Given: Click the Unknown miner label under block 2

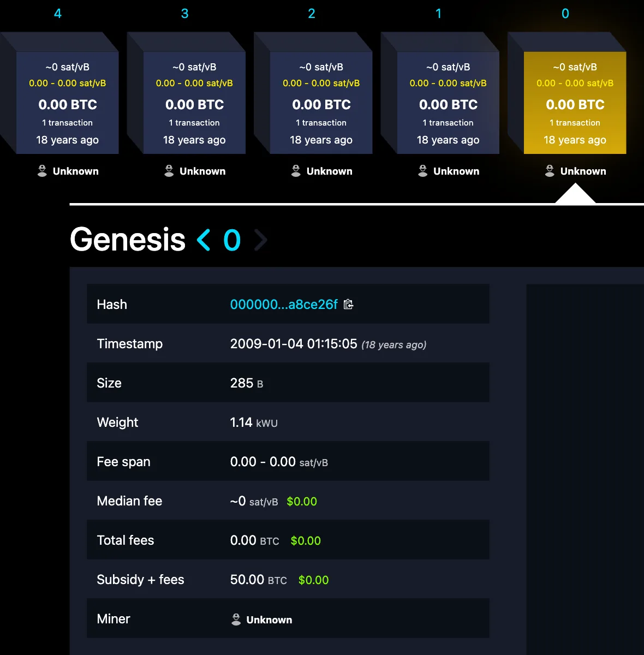Looking at the screenshot, I should point(330,171).
